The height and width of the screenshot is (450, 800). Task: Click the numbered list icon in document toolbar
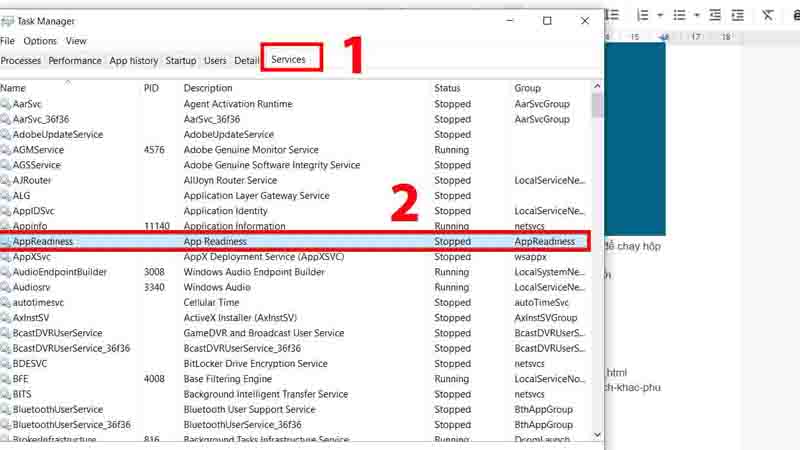pyautogui.click(x=643, y=15)
